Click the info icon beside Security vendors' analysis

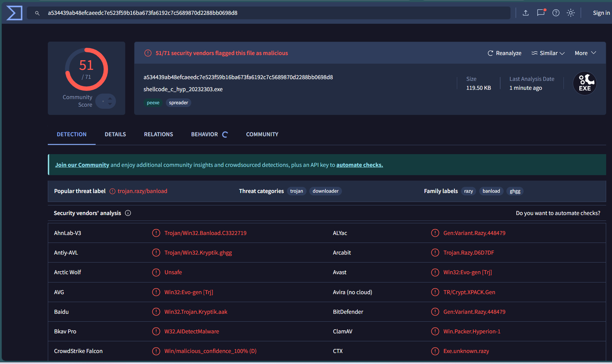[x=128, y=213]
